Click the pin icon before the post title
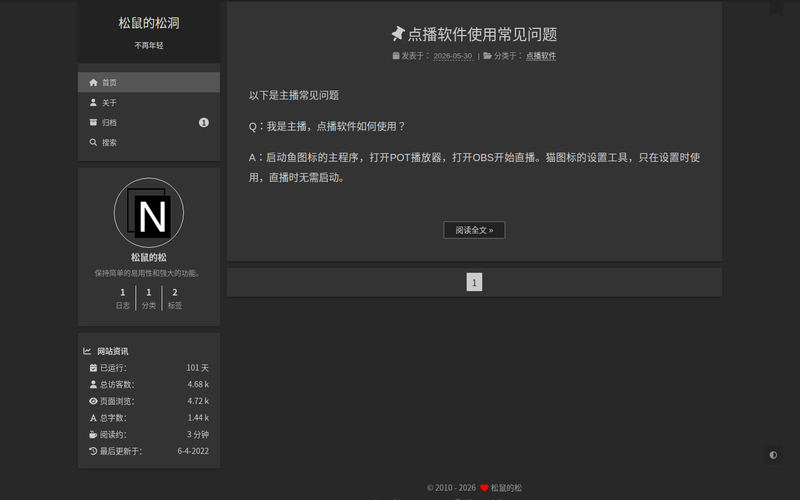Image resolution: width=800 pixels, height=500 pixels. [x=398, y=34]
